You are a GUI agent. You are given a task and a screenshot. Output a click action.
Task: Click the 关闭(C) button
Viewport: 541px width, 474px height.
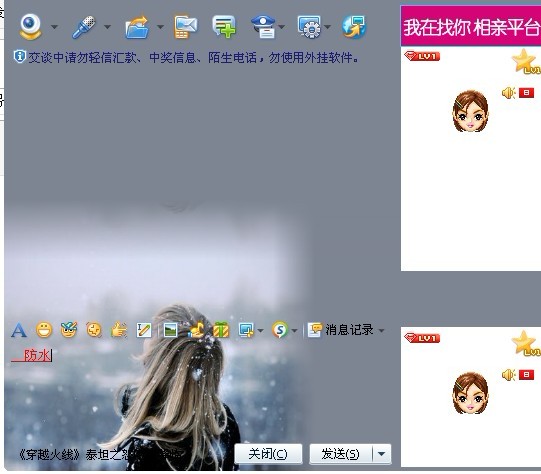point(268,454)
